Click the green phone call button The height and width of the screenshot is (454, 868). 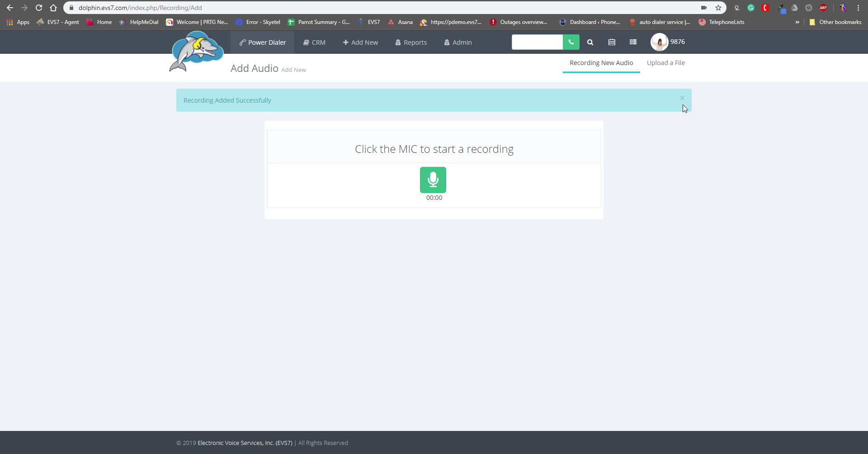571,42
